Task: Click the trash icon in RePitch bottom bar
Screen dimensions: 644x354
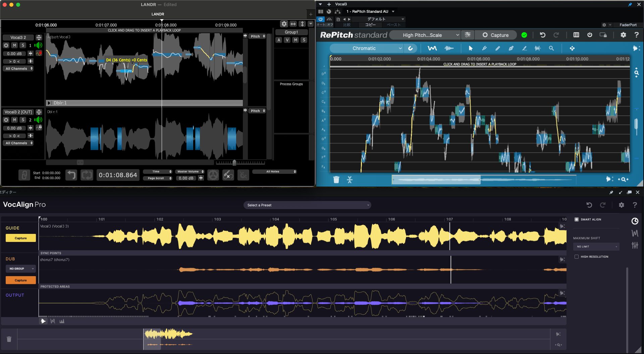Action: [x=336, y=180]
